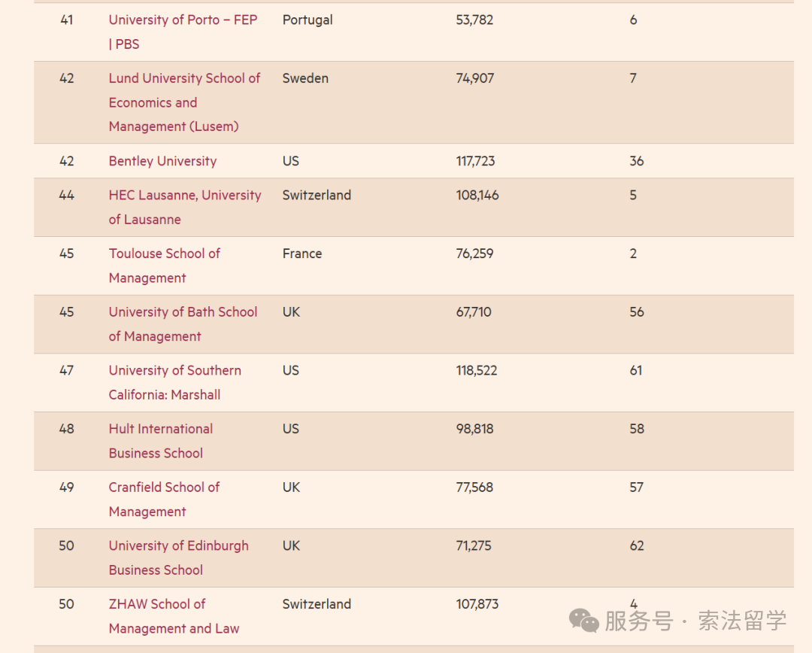Select the salary value 77,568
Image resolution: width=812 pixels, height=653 pixels.
point(474,487)
